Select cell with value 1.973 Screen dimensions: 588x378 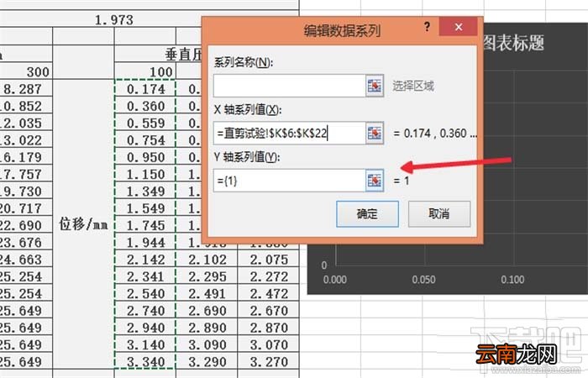[114, 19]
